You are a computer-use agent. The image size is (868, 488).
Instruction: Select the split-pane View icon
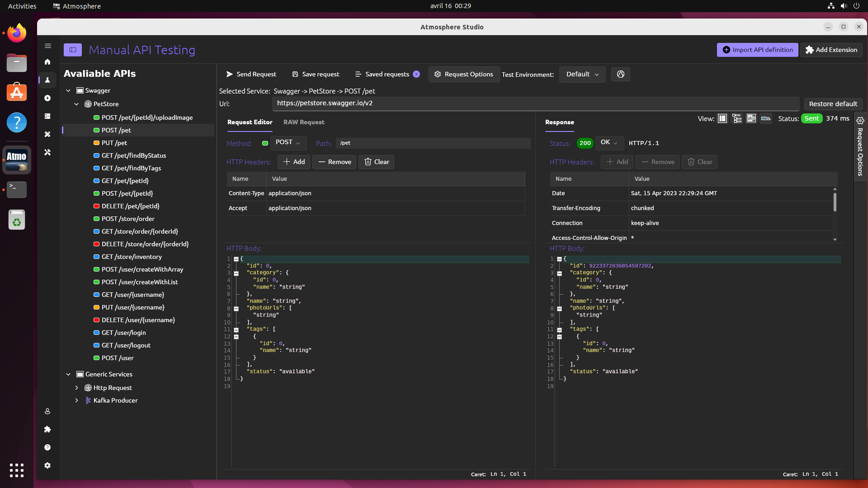click(x=722, y=118)
